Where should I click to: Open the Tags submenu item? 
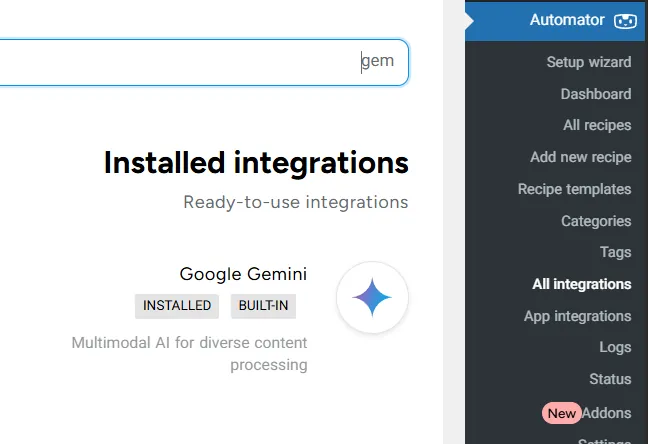(x=615, y=252)
